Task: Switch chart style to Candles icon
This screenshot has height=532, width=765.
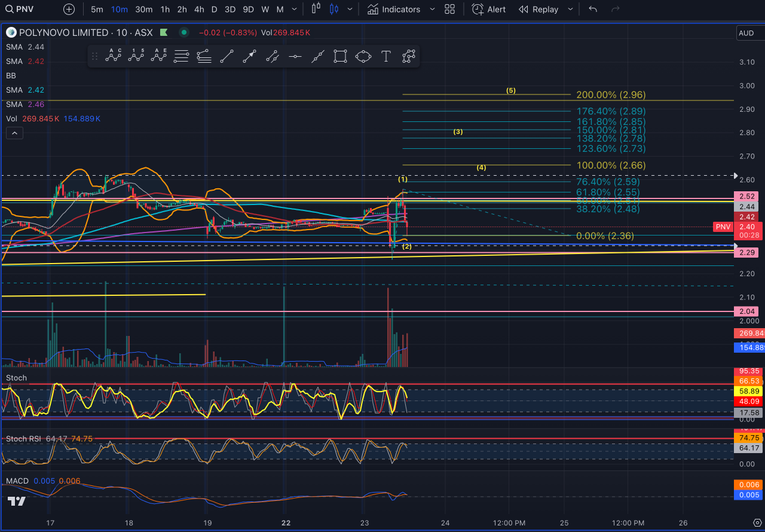Action: [x=334, y=9]
